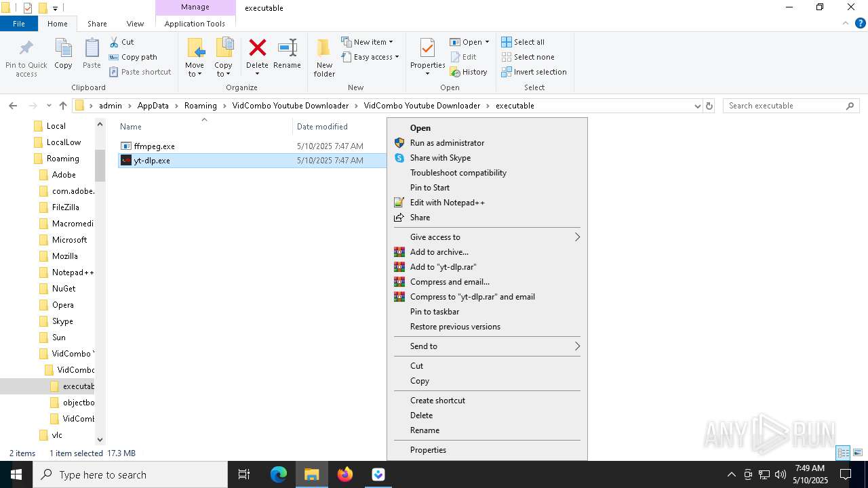Image resolution: width=868 pixels, height=488 pixels.
Task: Select the FileZilla folder in tree
Action: (x=65, y=207)
